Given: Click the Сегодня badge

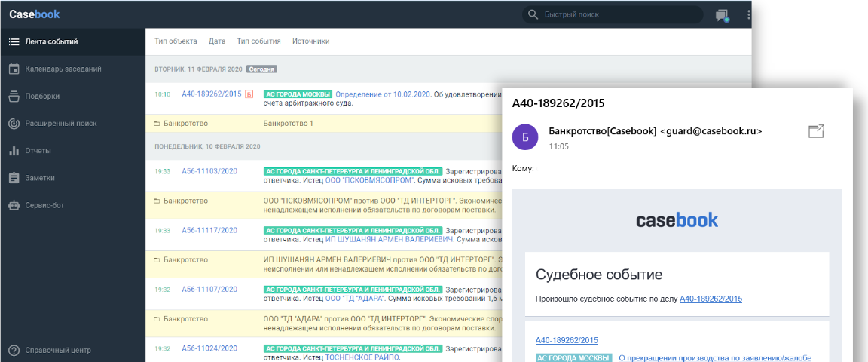Looking at the screenshot, I should [261, 69].
